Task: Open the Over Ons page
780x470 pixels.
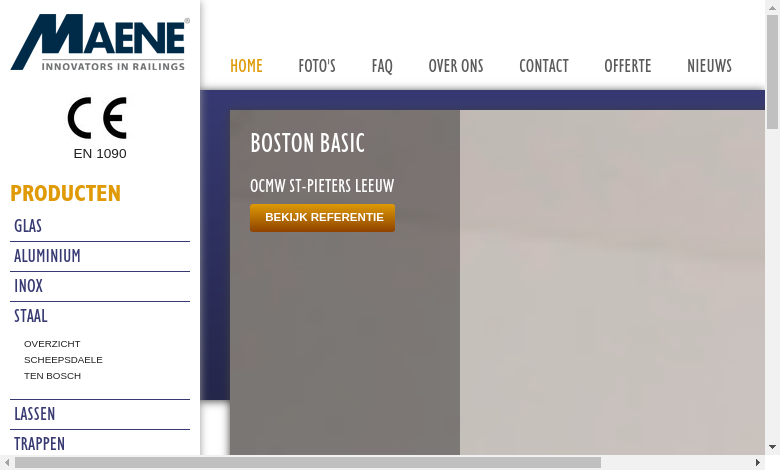Action: [456, 66]
